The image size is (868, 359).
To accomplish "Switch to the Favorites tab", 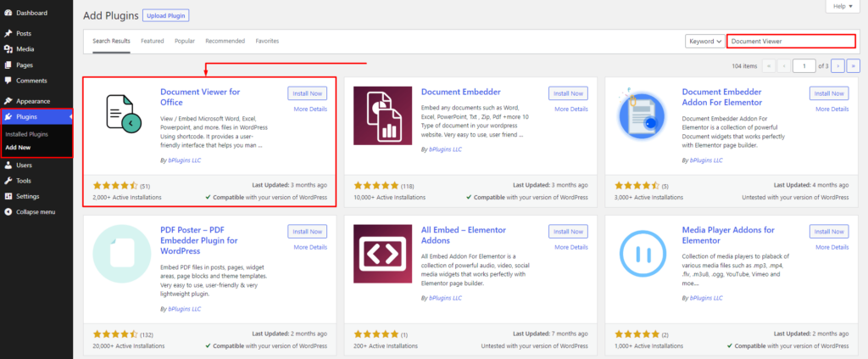I will click(267, 41).
